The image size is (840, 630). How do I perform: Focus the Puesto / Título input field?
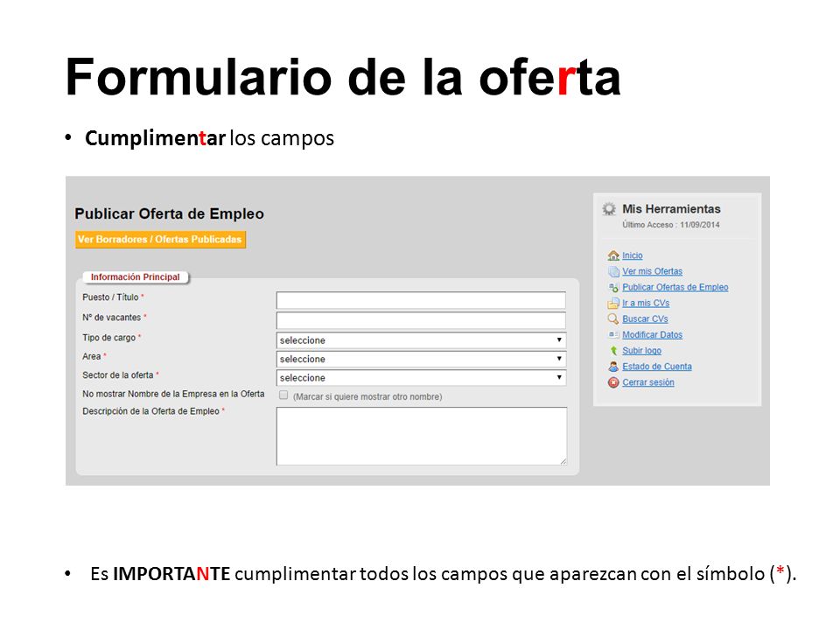click(421, 300)
